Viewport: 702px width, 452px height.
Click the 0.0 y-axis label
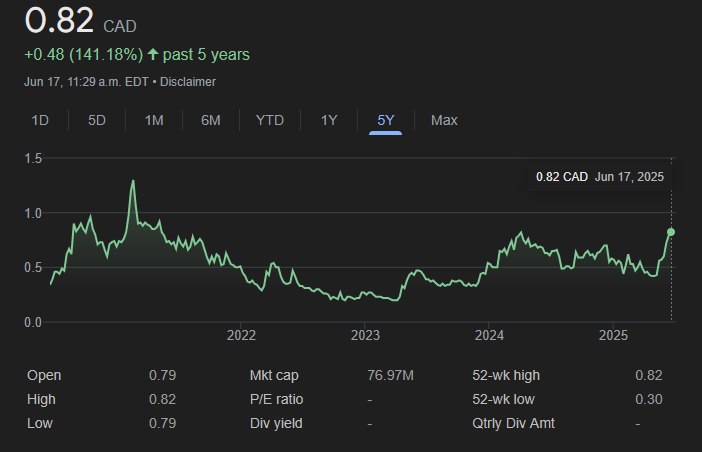pyautogui.click(x=33, y=322)
